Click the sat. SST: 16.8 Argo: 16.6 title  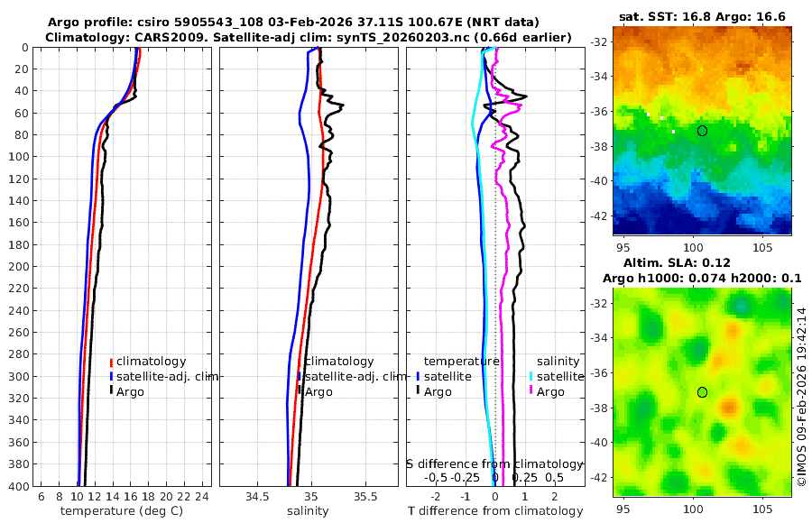(x=702, y=16)
